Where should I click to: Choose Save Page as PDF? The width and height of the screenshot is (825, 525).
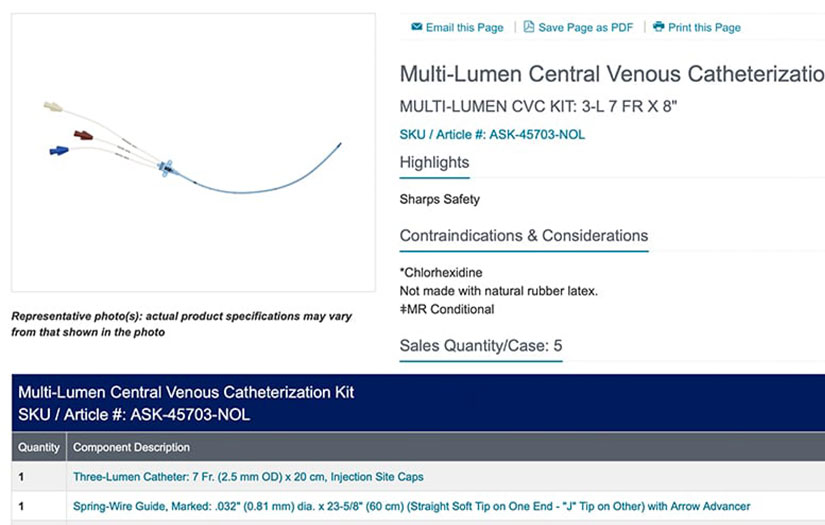coord(585,27)
